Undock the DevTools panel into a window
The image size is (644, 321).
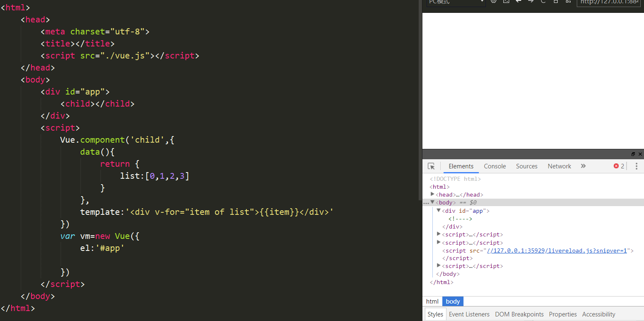(633, 154)
